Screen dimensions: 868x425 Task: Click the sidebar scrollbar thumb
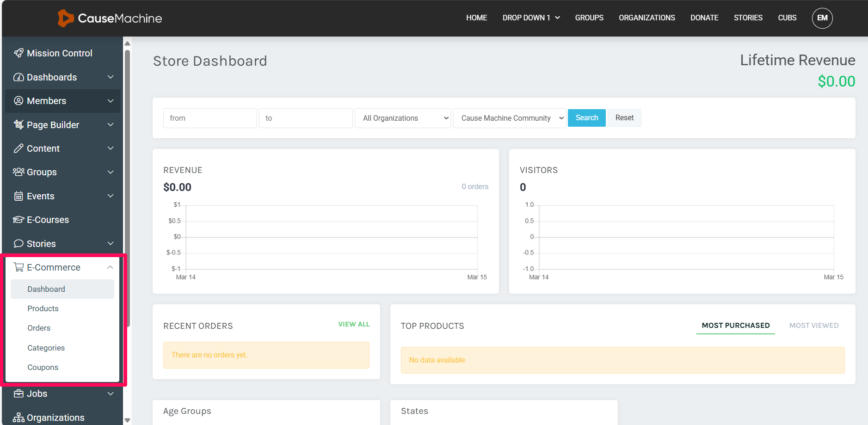(x=127, y=187)
